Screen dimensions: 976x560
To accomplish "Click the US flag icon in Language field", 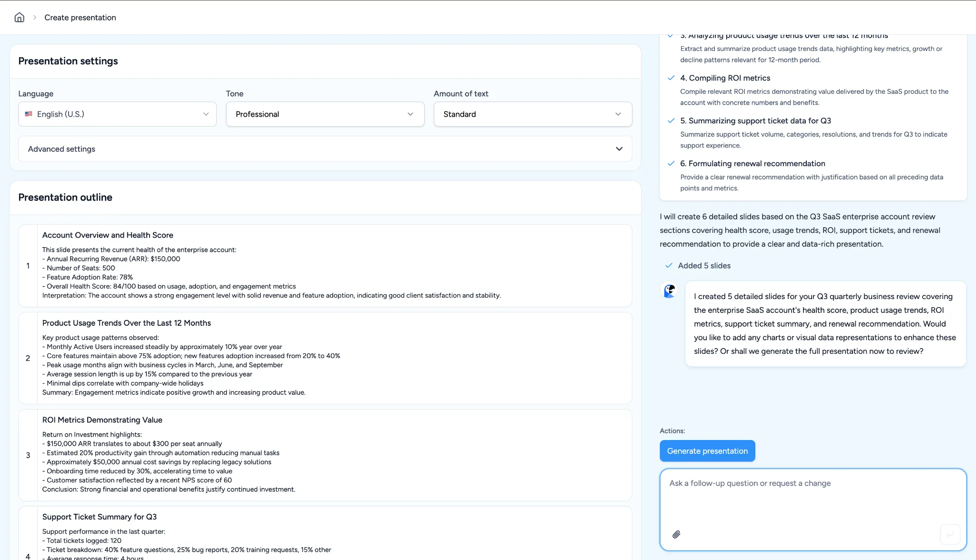I will [29, 114].
